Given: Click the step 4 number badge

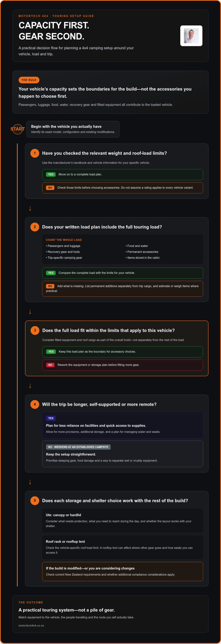Looking at the screenshot, I should (35, 404).
